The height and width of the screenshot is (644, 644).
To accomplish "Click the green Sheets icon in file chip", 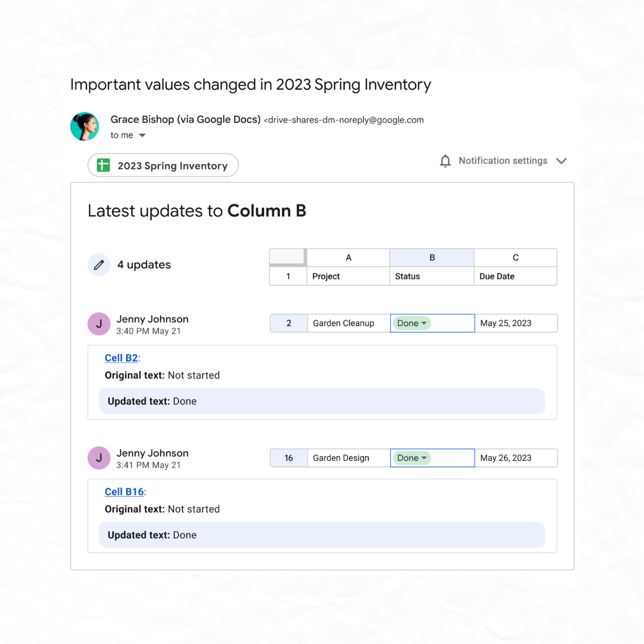I will [x=103, y=165].
